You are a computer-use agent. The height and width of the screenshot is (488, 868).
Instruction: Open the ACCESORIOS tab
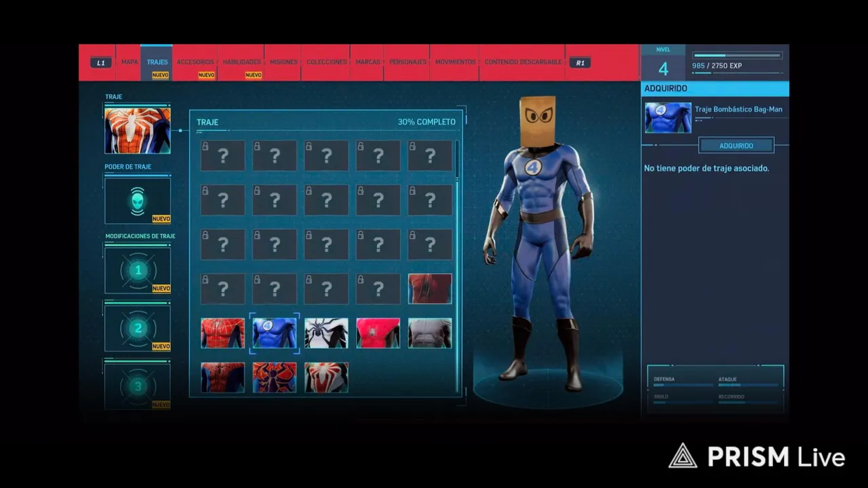tap(195, 62)
